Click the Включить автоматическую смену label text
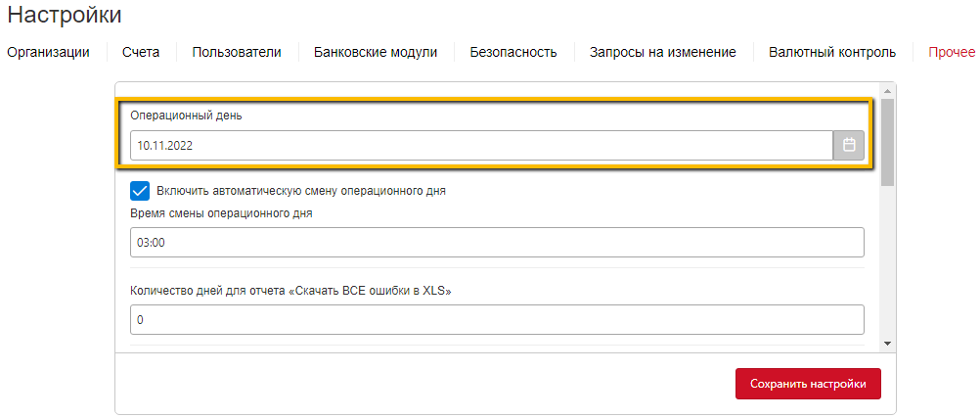 [301, 191]
